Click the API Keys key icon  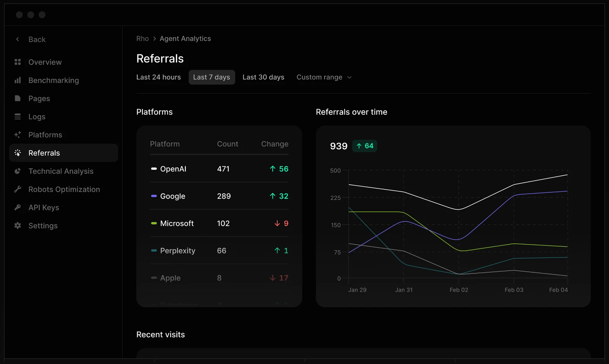pyautogui.click(x=18, y=207)
